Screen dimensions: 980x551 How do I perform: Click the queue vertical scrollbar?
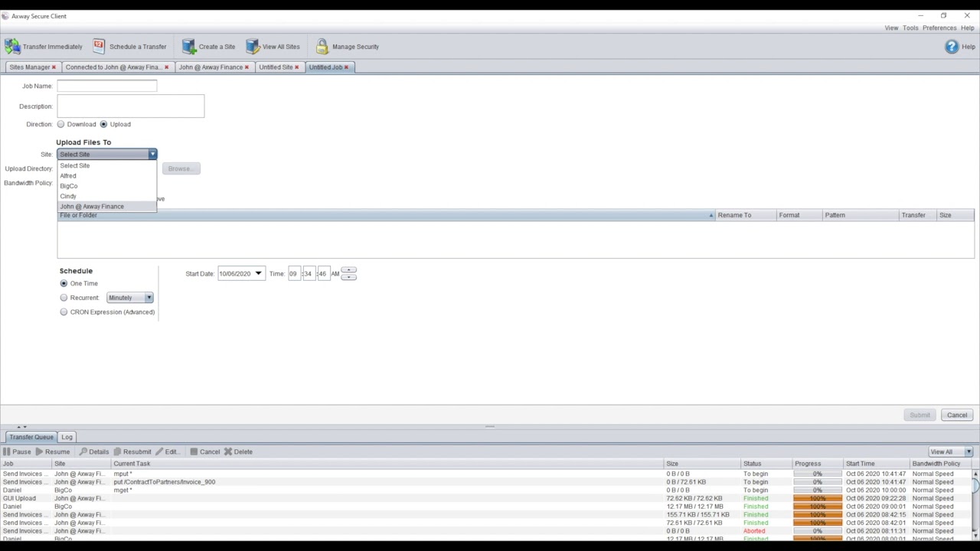[975, 505]
